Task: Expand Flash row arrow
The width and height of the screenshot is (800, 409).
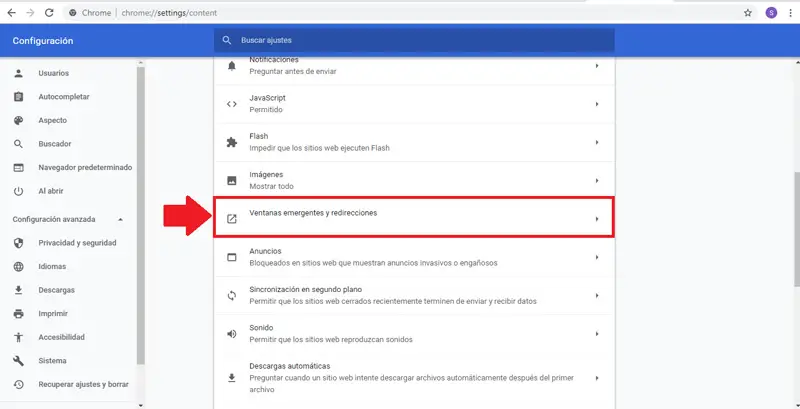Action: tap(596, 142)
